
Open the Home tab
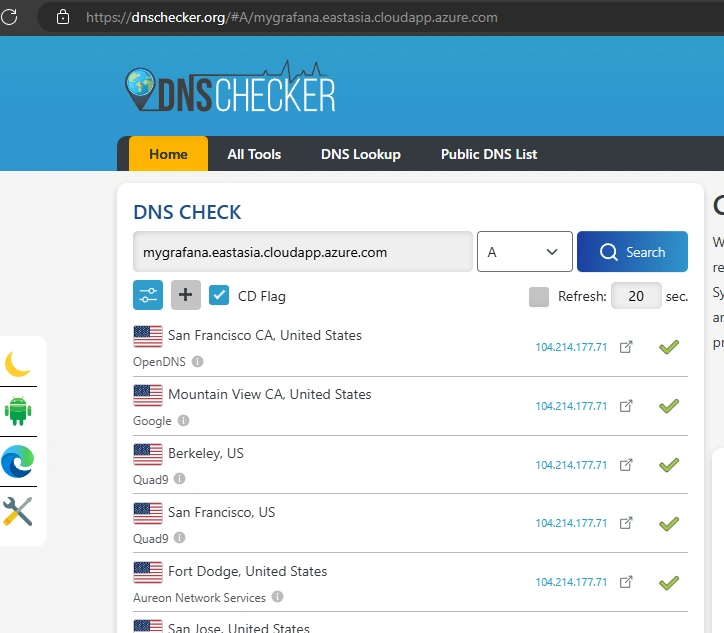pos(168,154)
